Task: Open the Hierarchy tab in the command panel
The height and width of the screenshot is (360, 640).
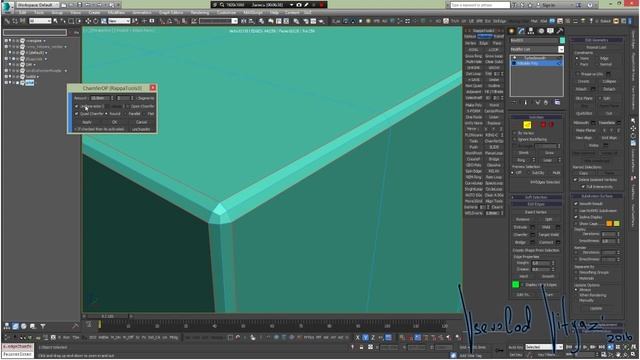Action: coord(531,31)
